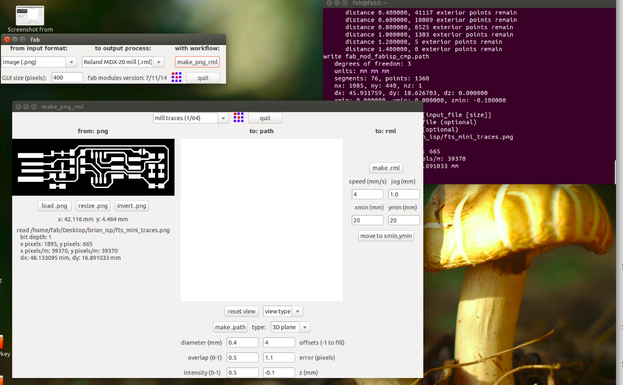The width and height of the screenshot is (623, 385).
Task: Open the input format dropdown 'image (.png)'
Action: (39, 62)
